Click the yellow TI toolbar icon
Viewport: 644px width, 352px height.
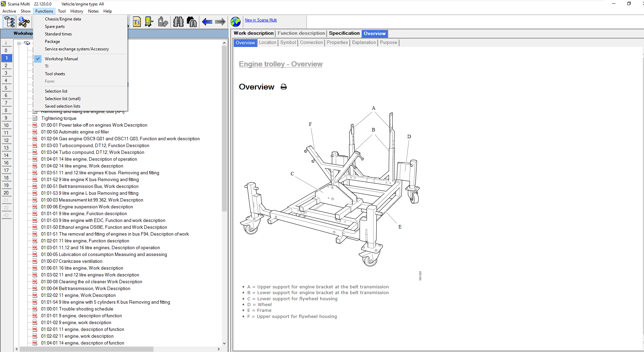click(137, 22)
